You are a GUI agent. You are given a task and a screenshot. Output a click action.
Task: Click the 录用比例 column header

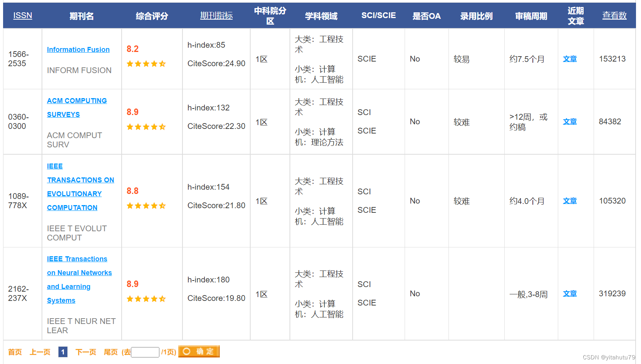coord(476,16)
